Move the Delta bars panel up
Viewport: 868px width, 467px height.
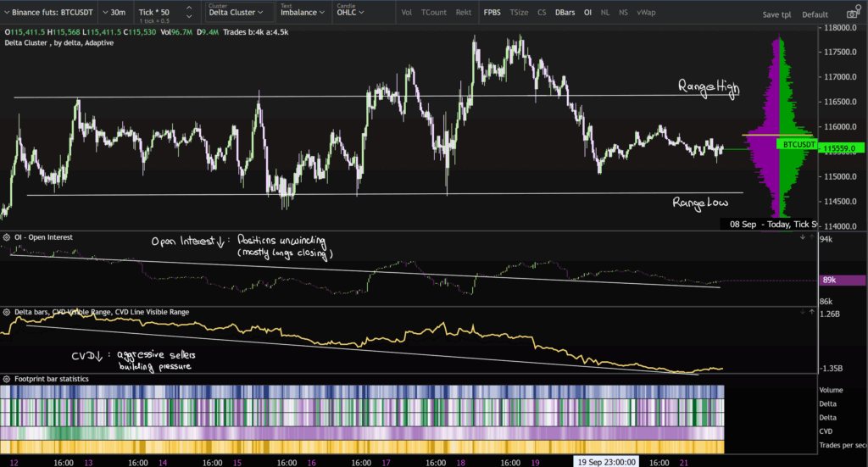click(812, 313)
